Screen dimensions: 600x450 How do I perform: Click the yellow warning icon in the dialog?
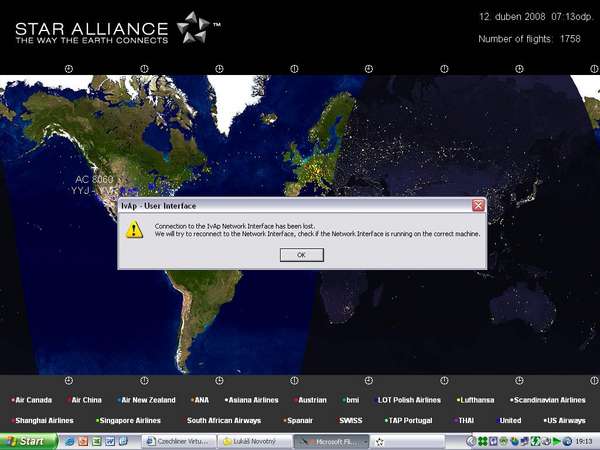pyautogui.click(x=134, y=230)
